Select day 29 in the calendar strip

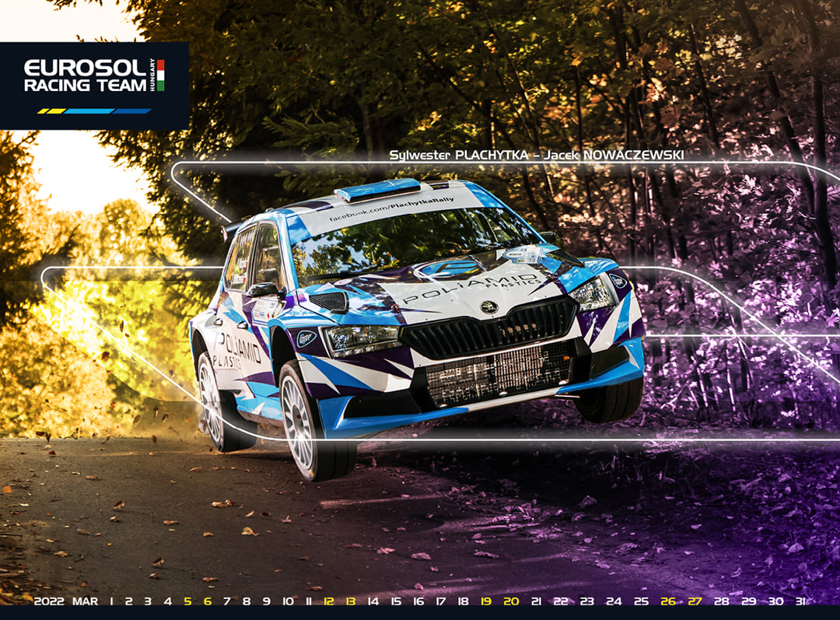pos(749,601)
